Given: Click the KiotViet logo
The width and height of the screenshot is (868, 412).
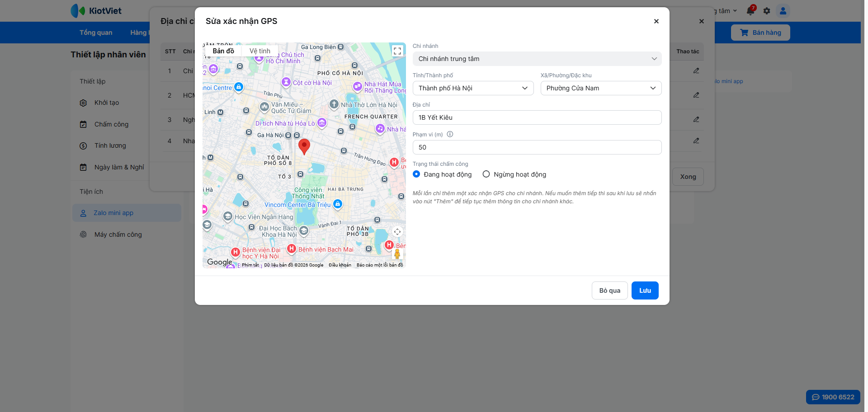Looking at the screenshot, I should [x=96, y=11].
